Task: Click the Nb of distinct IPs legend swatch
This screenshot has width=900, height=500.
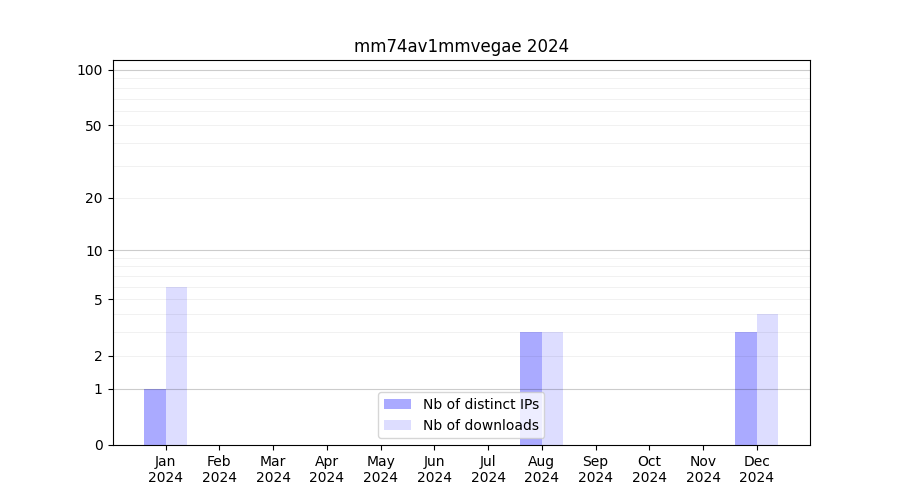Action: (397, 404)
